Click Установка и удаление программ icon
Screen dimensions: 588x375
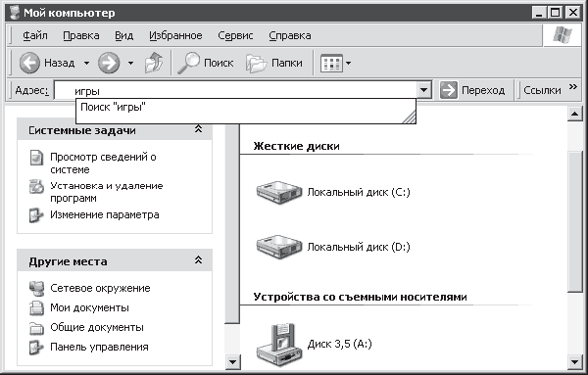pos(36,186)
